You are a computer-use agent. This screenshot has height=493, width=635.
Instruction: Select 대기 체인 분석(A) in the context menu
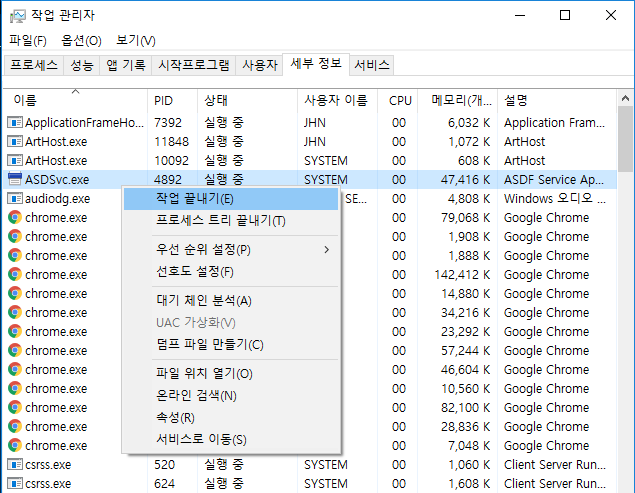point(231,301)
